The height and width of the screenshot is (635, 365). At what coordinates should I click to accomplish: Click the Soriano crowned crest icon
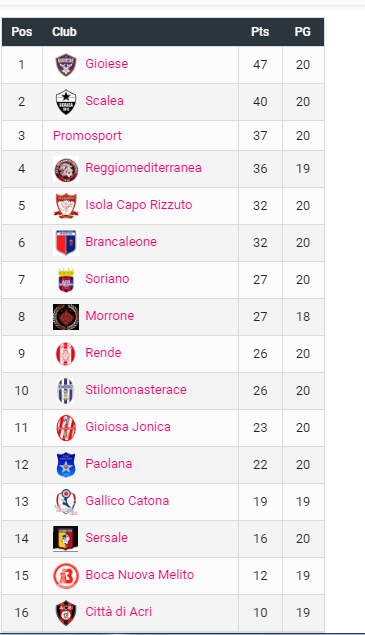[66, 280]
